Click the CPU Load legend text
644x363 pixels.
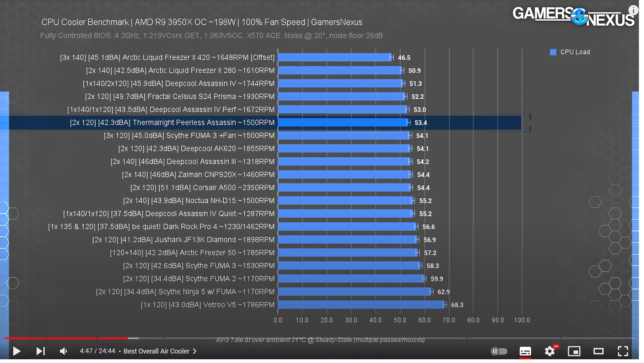575,52
